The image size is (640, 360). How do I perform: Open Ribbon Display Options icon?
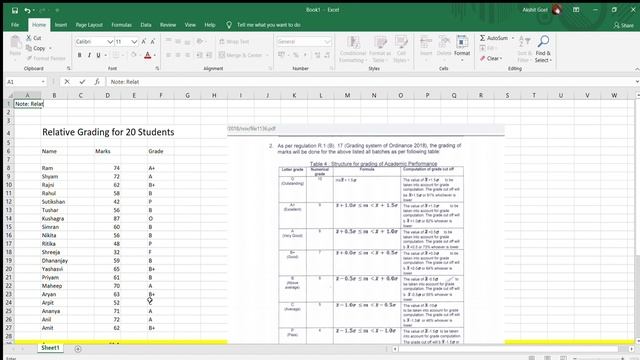click(576, 10)
